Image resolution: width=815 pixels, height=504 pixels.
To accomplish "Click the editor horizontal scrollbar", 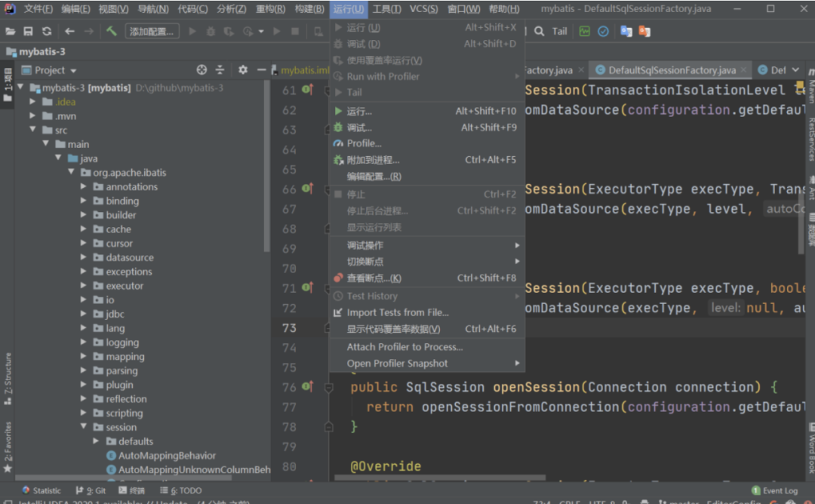I will pos(440,477).
